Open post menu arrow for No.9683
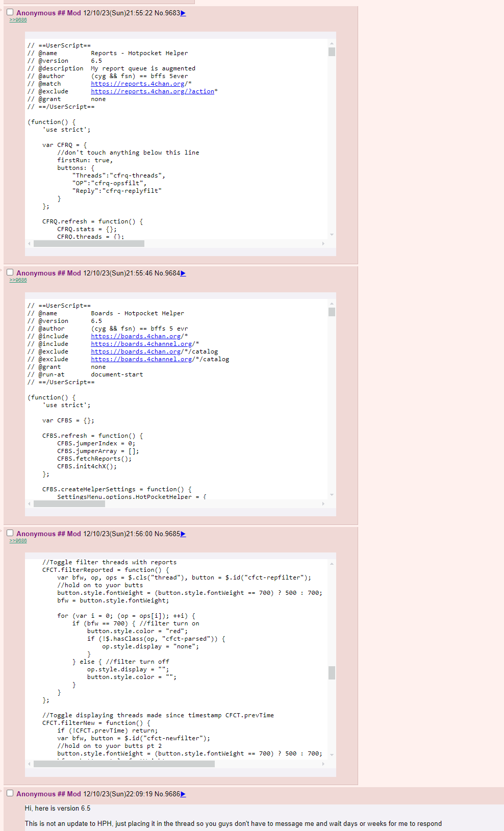The height and width of the screenshot is (831, 504). tap(183, 13)
